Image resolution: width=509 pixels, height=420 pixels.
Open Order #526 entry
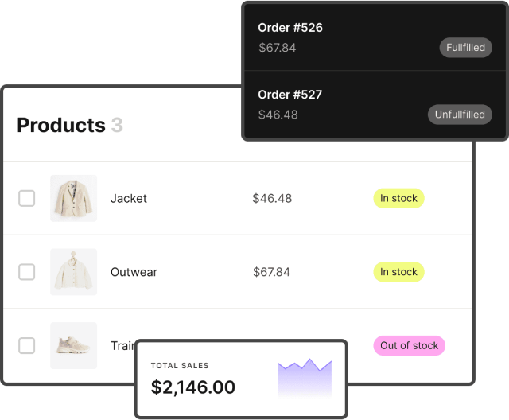pos(290,28)
